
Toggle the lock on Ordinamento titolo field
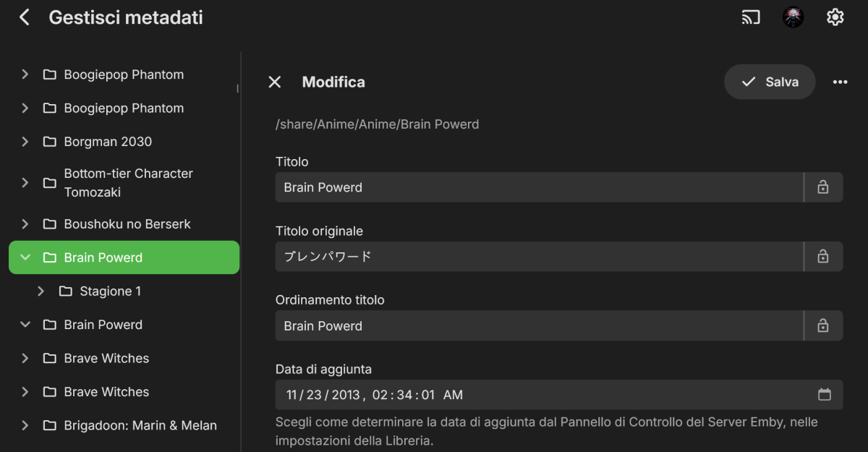pos(823,326)
